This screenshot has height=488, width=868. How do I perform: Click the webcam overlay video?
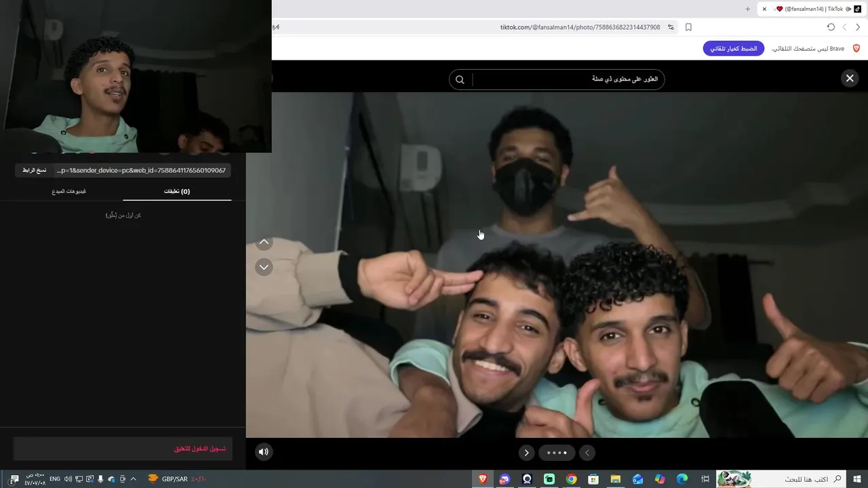pyautogui.click(x=136, y=76)
